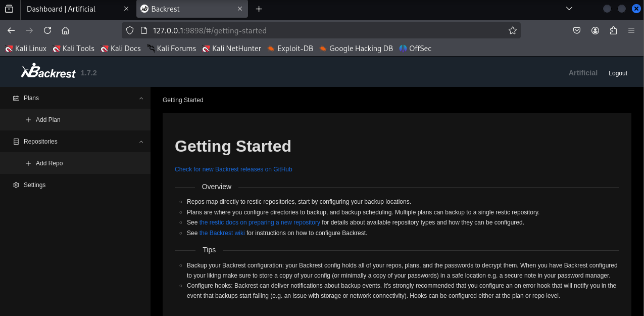644x316 pixels.
Task: Open Firefox account profile icon
Action: coord(596,30)
